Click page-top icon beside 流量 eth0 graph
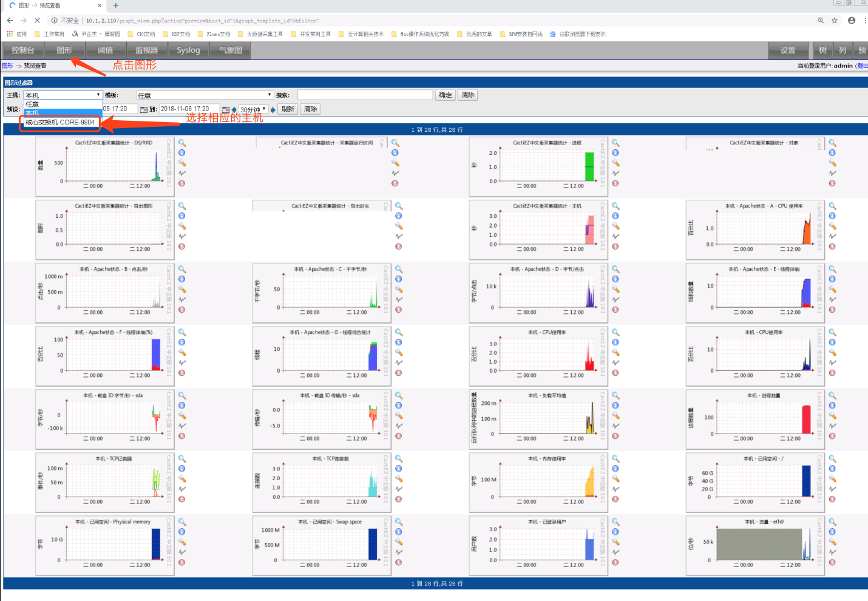868x601 pixels. [832, 562]
